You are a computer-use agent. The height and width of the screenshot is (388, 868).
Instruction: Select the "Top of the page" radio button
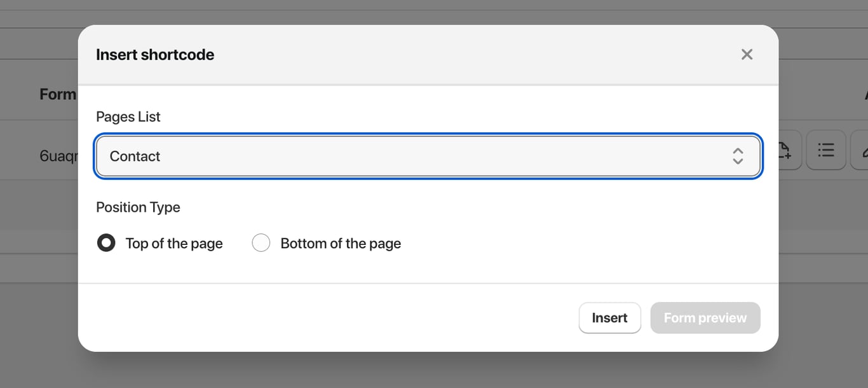tap(106, 243)
